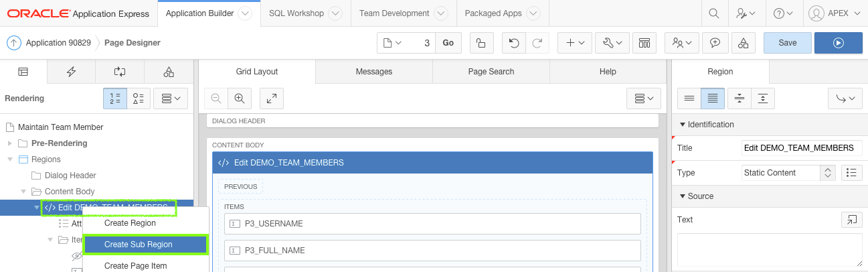The image size is (868, 272).
Task: Expand the grid layout to full screen
Action: 272,98
